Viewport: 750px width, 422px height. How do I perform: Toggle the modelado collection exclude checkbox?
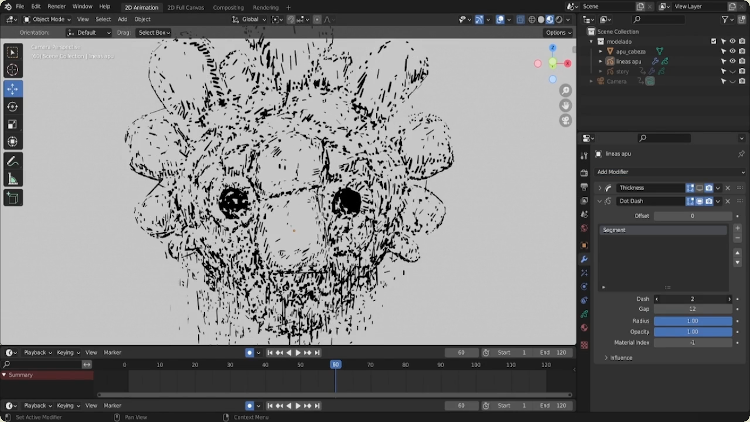[x=713, y=41]
